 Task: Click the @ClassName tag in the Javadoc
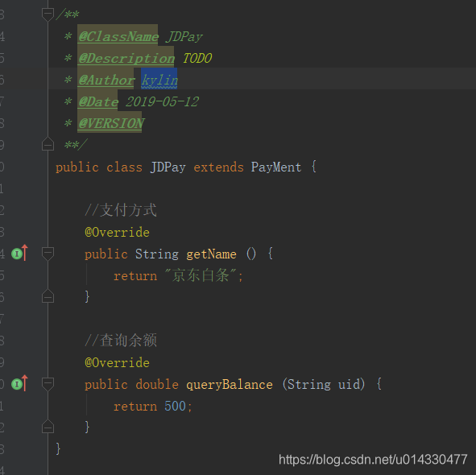(x=118, y=37)
